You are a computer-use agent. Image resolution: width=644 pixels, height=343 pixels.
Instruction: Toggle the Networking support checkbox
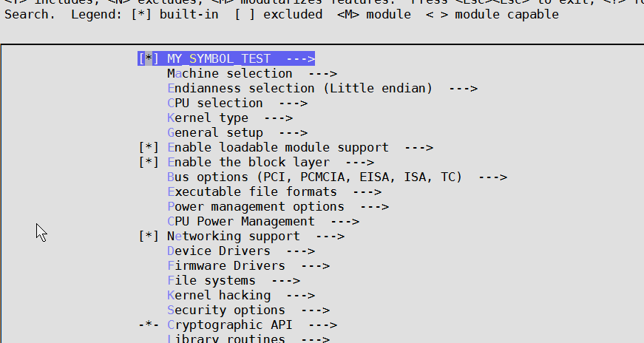[x=149, y=237]
